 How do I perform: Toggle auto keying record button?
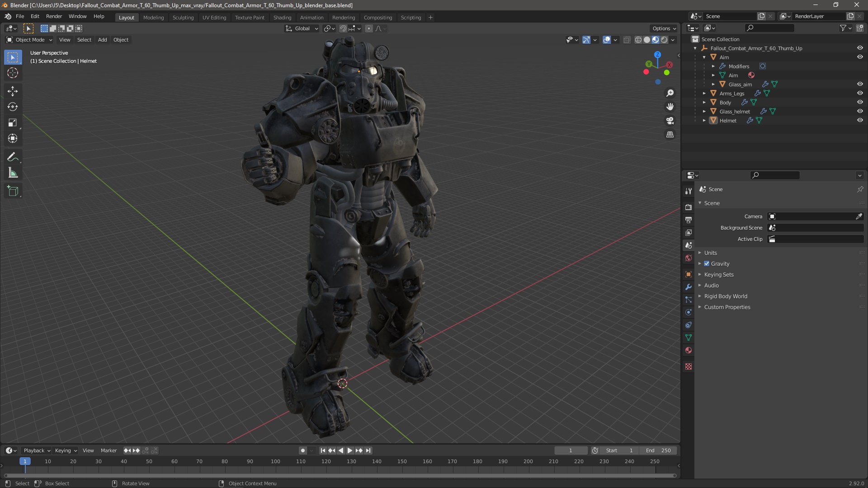302,450
